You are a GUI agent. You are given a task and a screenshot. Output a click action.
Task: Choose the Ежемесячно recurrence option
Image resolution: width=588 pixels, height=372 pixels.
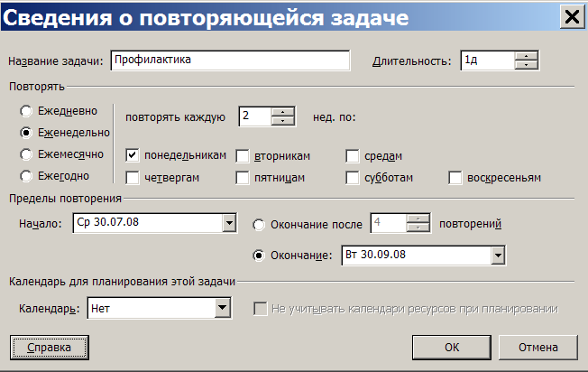click(26, 154)
